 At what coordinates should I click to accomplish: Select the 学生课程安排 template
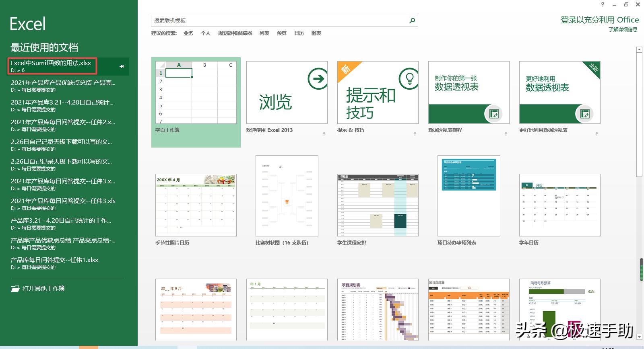point(378,205)
